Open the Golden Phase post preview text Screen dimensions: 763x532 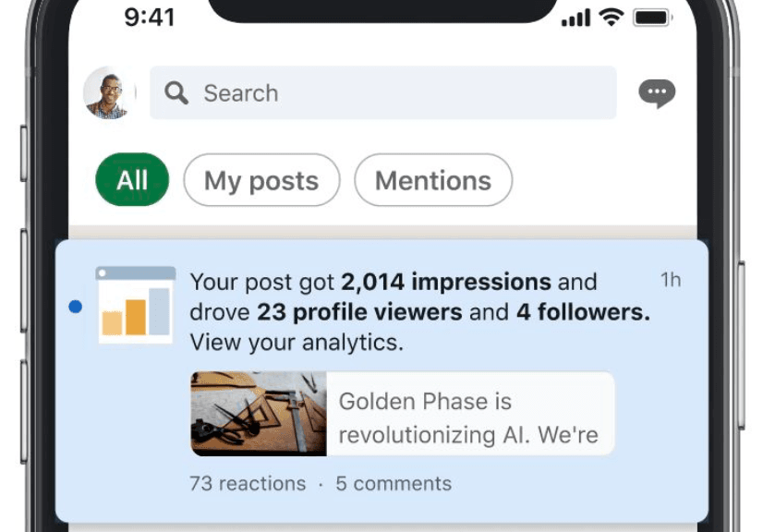(x=469, y=417)
